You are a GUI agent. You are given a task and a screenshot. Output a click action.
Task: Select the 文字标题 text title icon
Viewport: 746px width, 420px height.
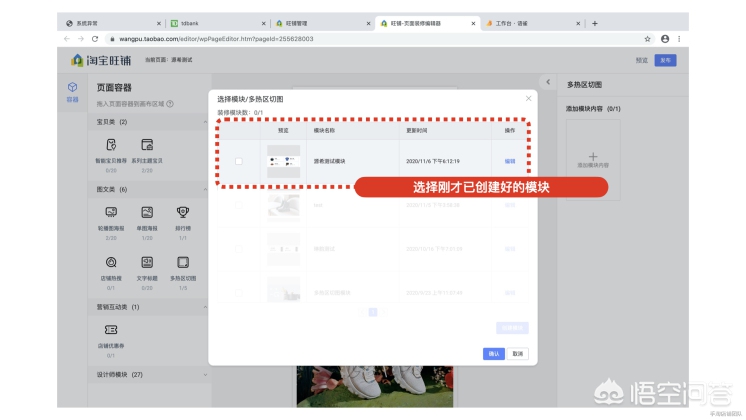tap(147, 262)
